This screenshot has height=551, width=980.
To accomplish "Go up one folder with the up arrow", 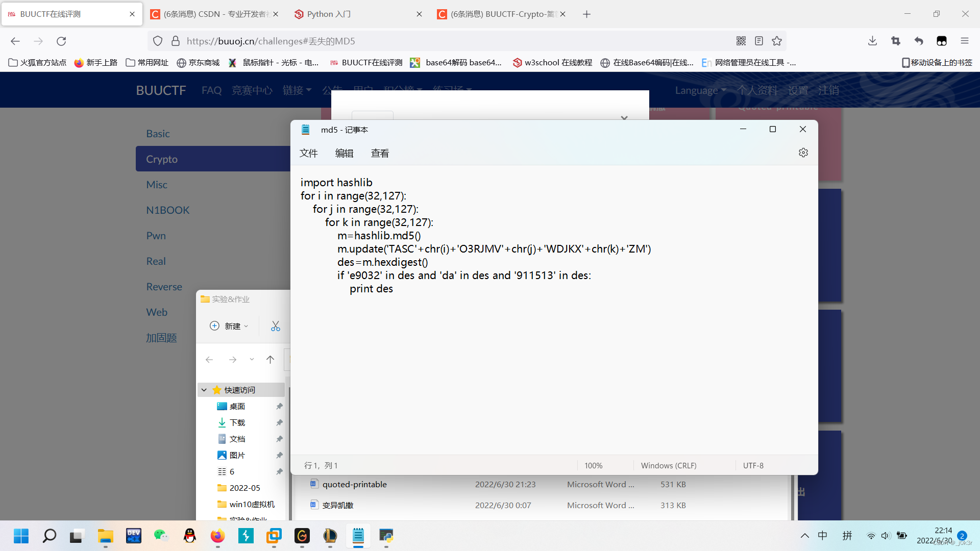I will tap(270, 359).
